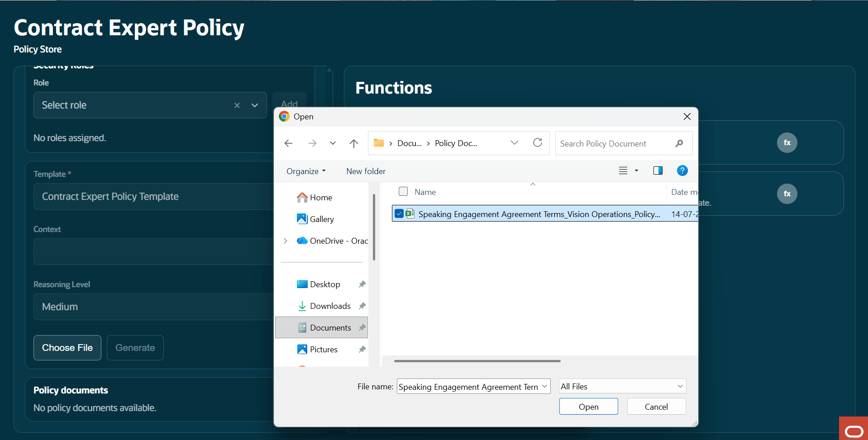Unpin Desktop pin icon
This screenshot has width=868, height=440.
coord(362,284)
